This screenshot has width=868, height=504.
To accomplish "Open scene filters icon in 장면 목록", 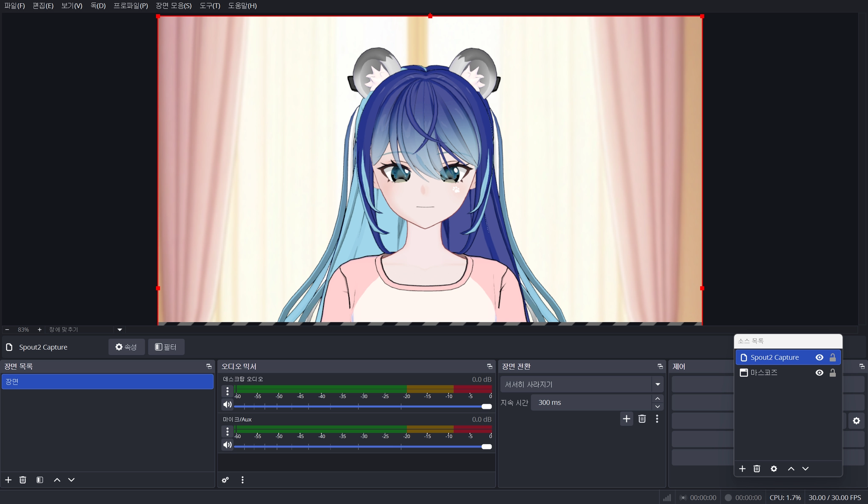I will coord(40,480).
